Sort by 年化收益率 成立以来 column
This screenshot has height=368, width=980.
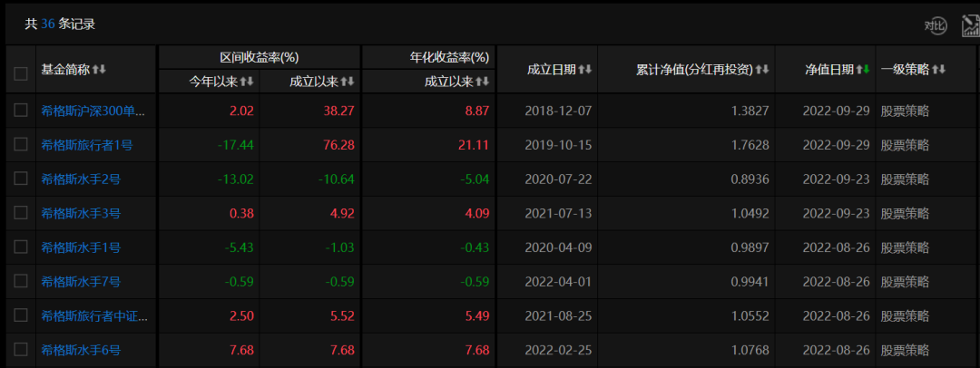click(483, 82)
